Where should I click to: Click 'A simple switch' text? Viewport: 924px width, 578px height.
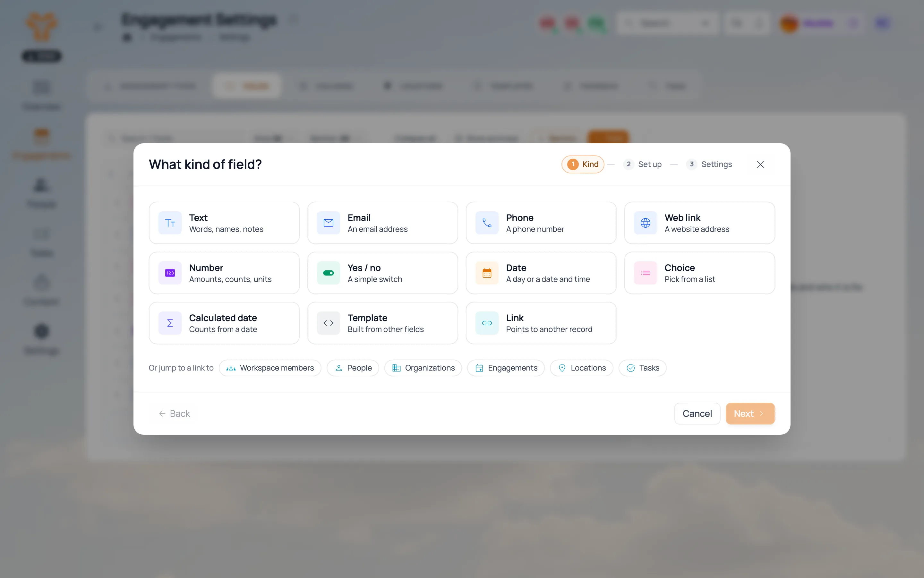374,279
